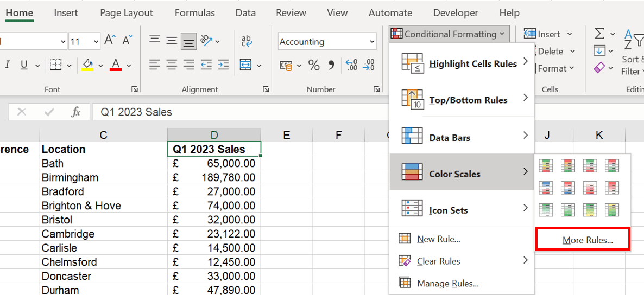Toggle italic formatting
The width and height of the screenshot is (644, 295).
coord(8,65)
